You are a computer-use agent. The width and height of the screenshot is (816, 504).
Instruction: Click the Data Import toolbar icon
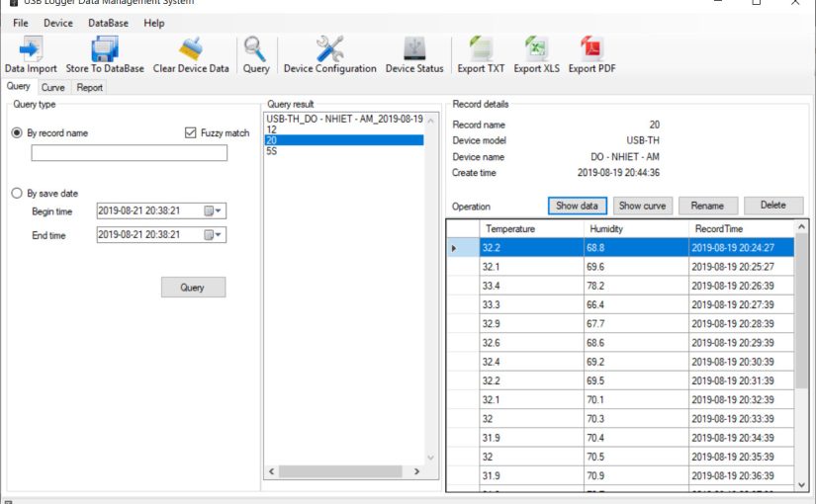click(31, 49)
